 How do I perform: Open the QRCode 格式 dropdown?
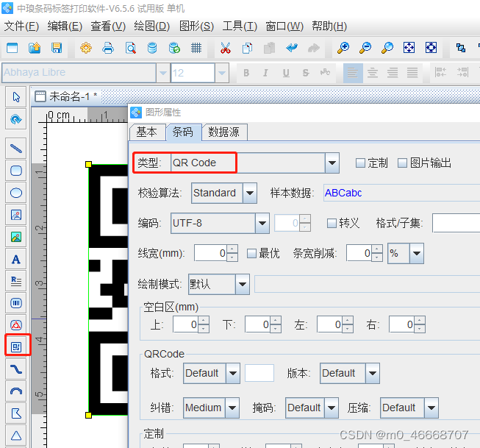(233, 373)
